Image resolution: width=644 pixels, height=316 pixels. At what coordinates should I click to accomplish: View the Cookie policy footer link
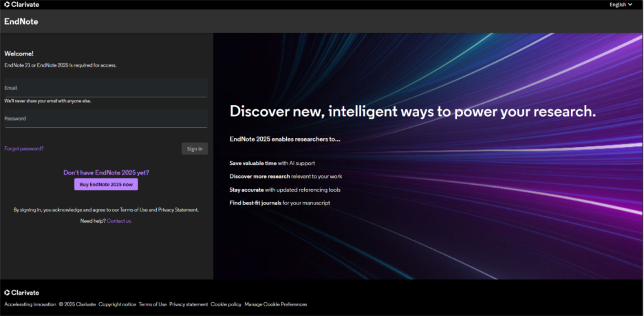[226, 304]
